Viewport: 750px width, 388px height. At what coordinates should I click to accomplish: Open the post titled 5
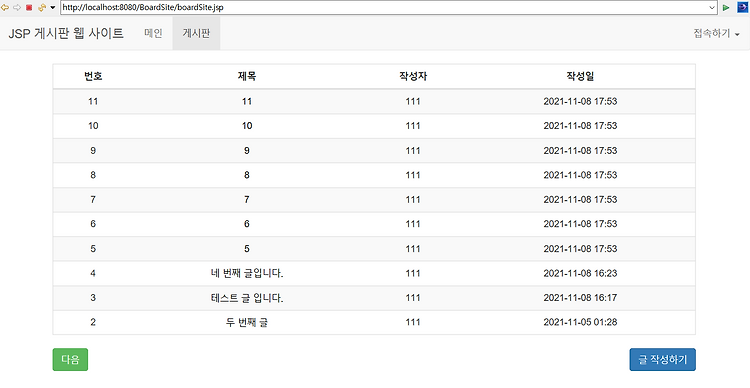tap(247, 249)
